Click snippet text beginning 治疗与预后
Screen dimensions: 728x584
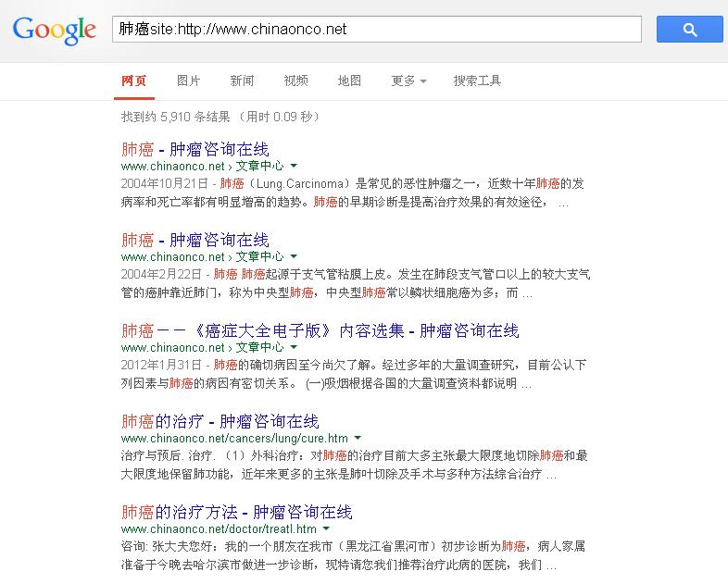tap(354, 465)
